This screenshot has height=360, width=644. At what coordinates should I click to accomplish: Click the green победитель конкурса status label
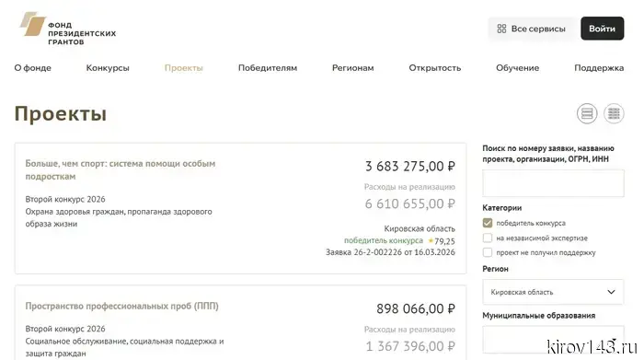(384, 240)
